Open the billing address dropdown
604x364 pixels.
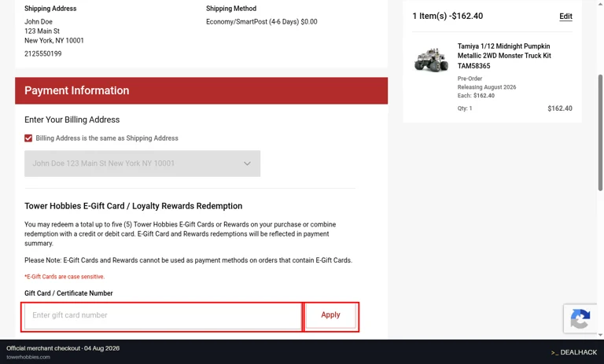pos(142,164)
